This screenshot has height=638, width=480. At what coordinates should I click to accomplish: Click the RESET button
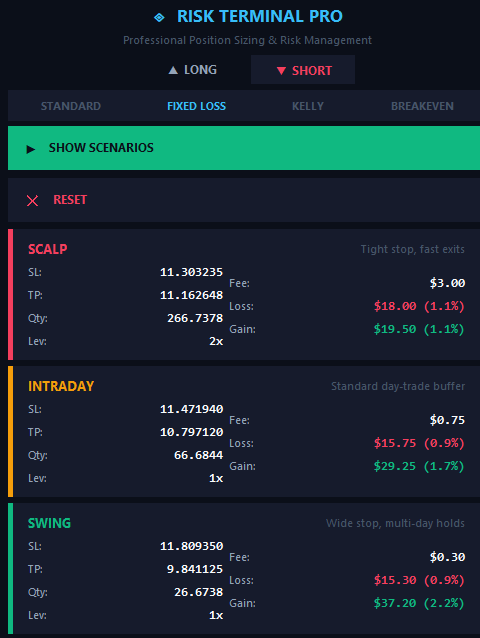[x=244, y=200]
